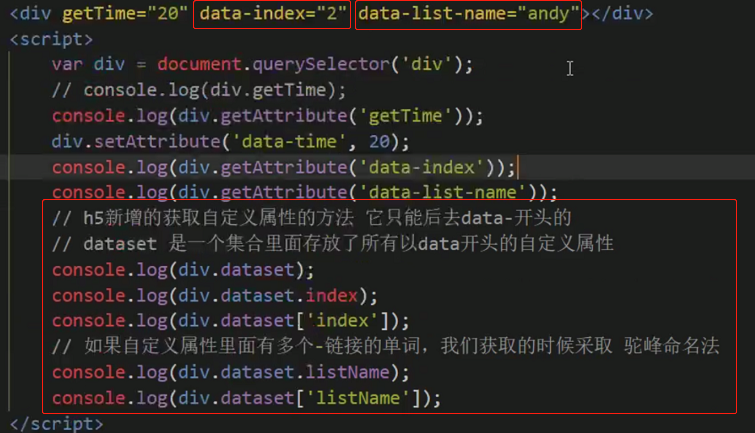Screen dimensions: 755x433
Task: Click the getAttribute('data-index') line
Action: pos(284,167)
